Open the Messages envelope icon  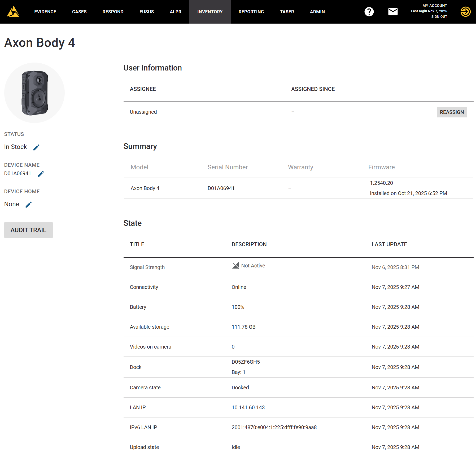click(x=393, y=11)
